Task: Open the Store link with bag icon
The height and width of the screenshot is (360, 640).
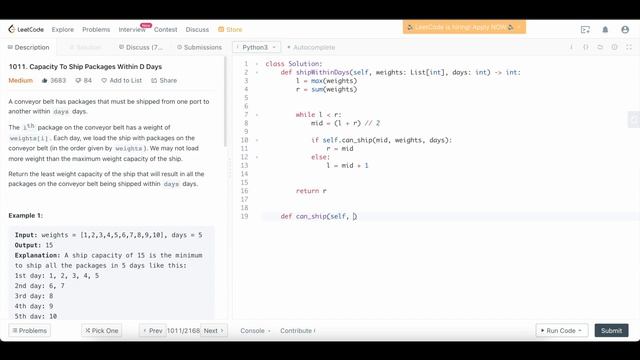Action: point(230,29)
